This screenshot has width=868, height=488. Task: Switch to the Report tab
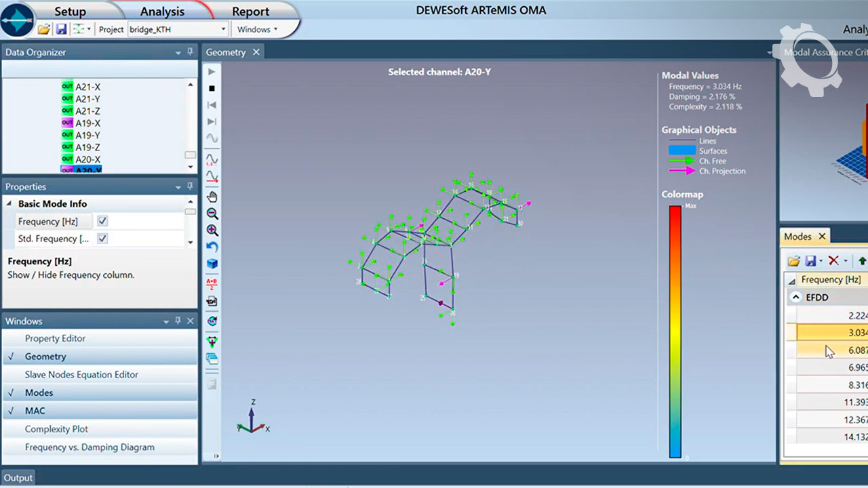(x=250, y=12)
